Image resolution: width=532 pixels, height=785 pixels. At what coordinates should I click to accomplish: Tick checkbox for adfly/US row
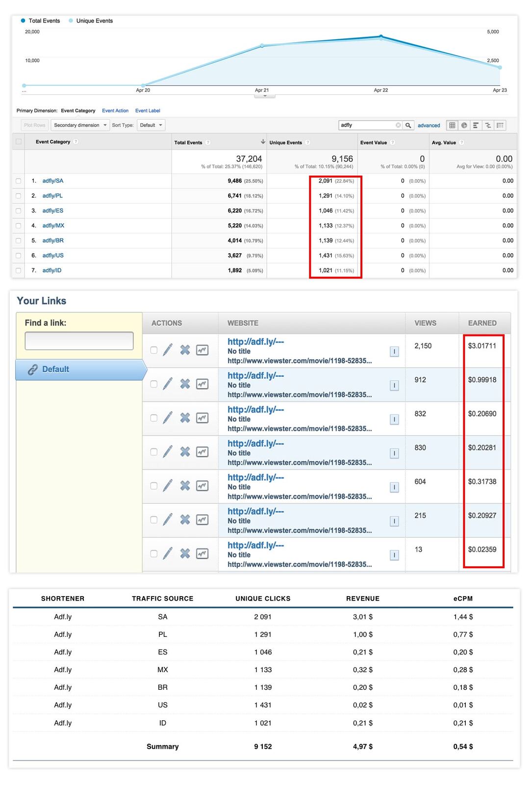(19, 256)
